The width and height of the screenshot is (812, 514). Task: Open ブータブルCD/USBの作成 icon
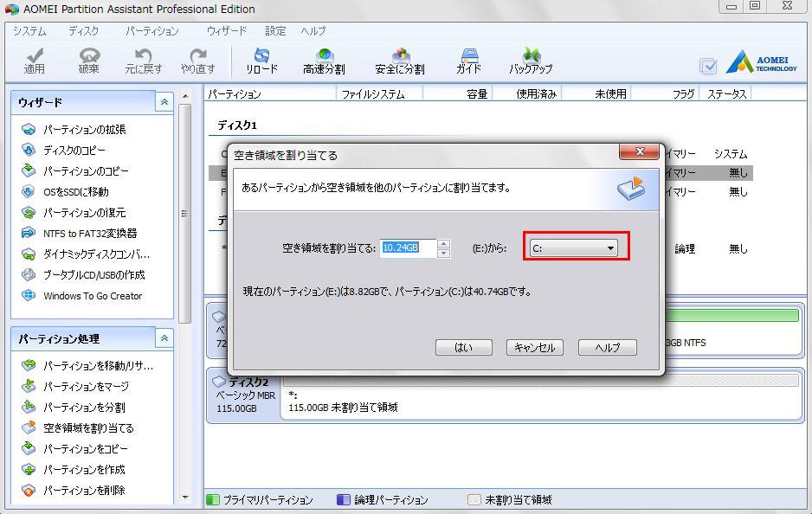(x=29, y=275)
